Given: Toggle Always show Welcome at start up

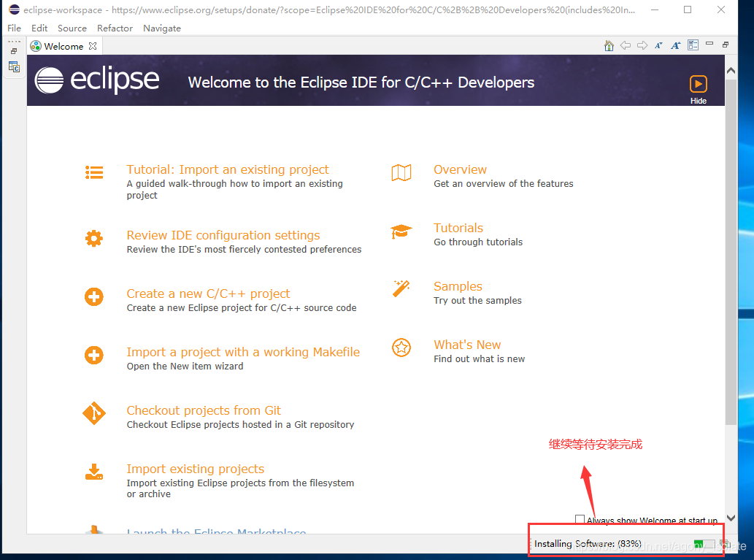Looking at the screenshot, I should point(580,519).
